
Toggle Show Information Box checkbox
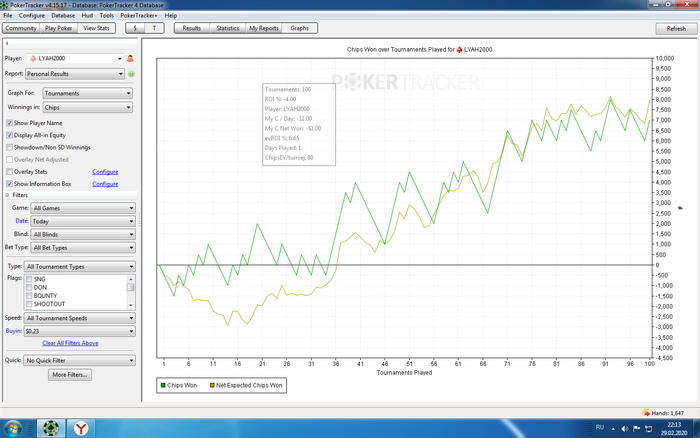click(9, 184)
